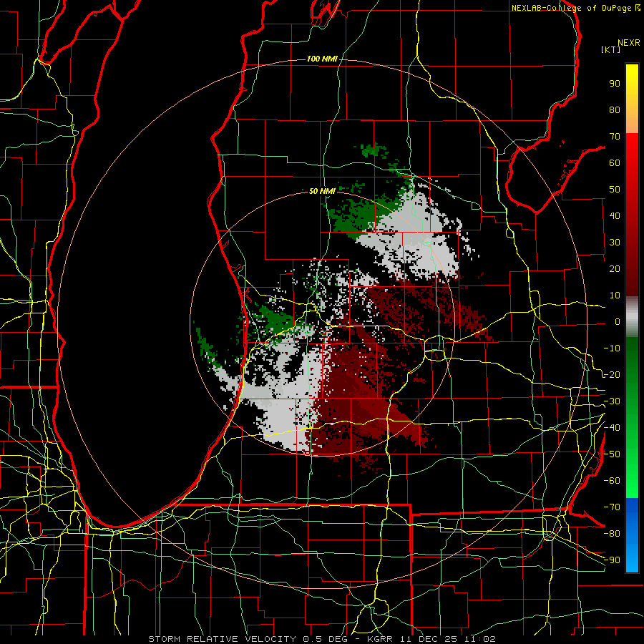Click the bright red segment of the color bar

[x=632, y=152]
